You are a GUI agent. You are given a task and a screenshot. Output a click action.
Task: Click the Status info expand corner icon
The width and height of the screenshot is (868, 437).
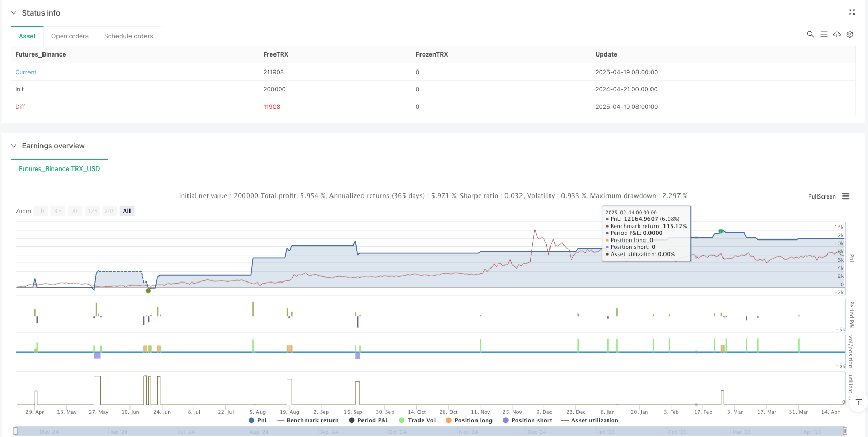click(x=852, y=12)
